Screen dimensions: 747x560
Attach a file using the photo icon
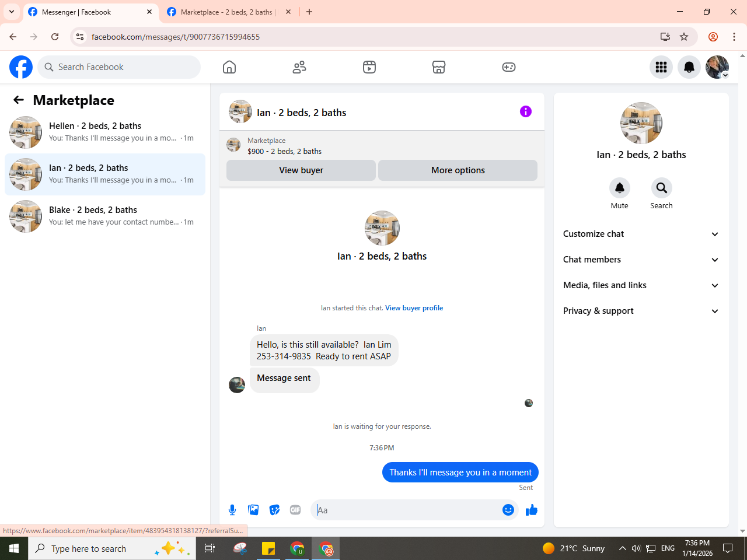coord(253,510)
